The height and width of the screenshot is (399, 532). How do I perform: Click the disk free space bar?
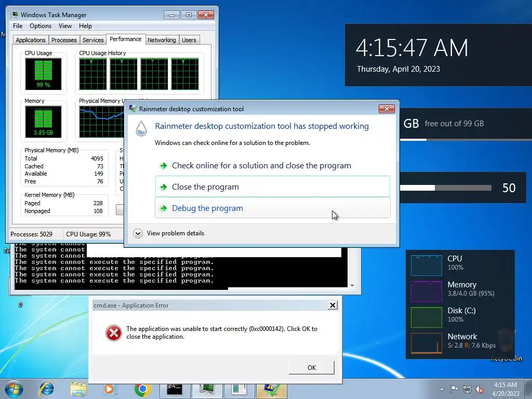pyautogui.click(x=466, y=139)
